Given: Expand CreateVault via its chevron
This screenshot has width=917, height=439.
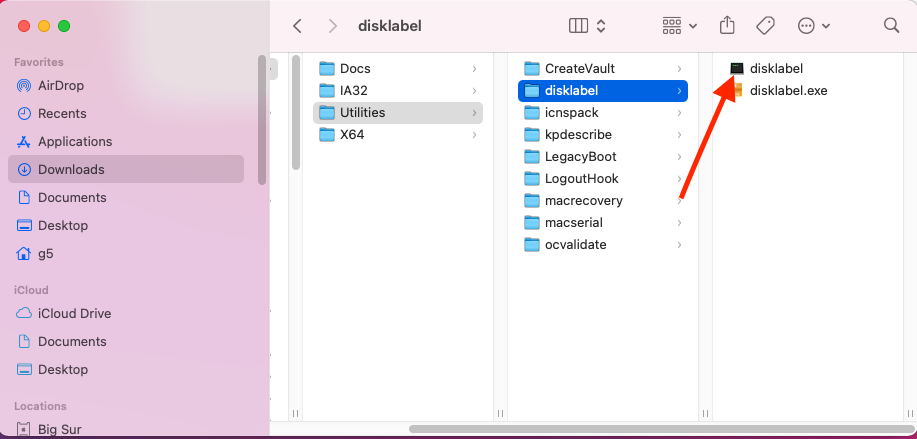Looking at the screenshot, I should [x=680, y=68].
